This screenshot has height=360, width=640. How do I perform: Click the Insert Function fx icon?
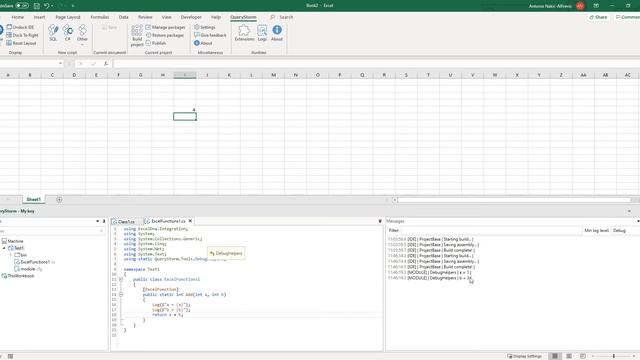(106, 64)
